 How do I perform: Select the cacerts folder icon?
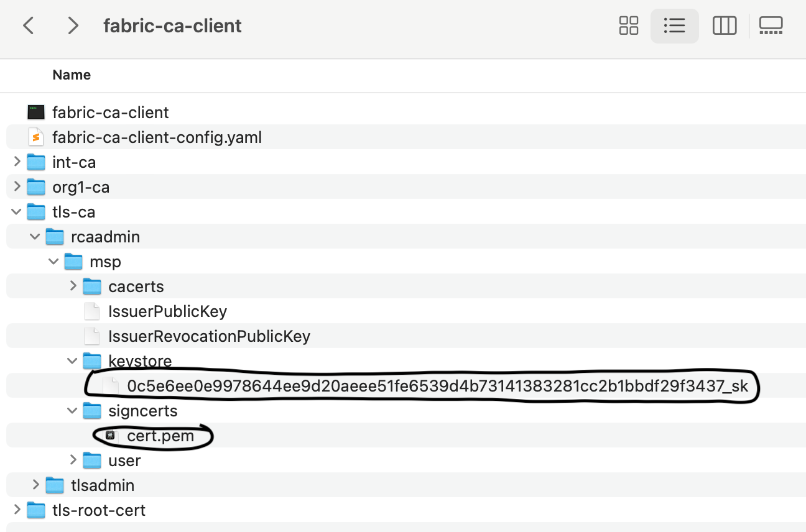coord(92,287)
